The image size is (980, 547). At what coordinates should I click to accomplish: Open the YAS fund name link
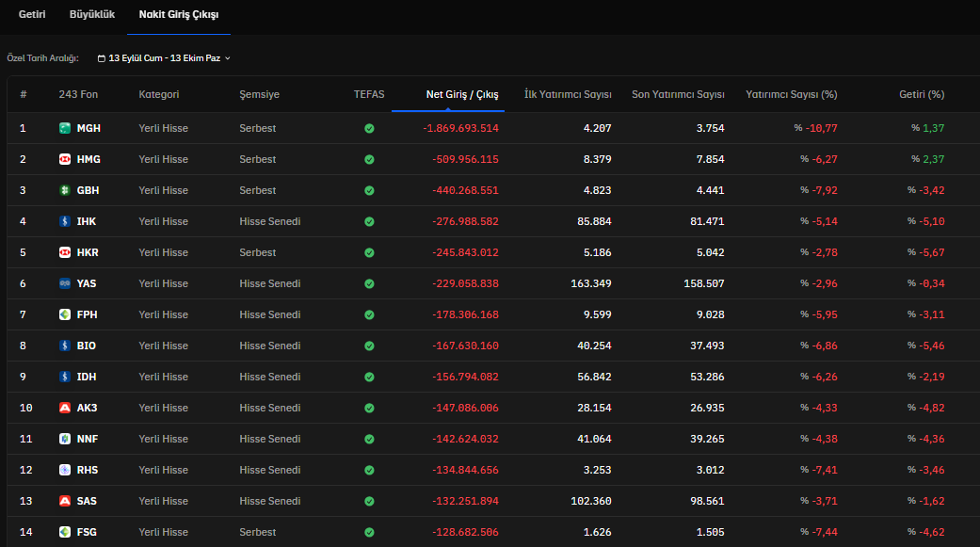point(87,283)
